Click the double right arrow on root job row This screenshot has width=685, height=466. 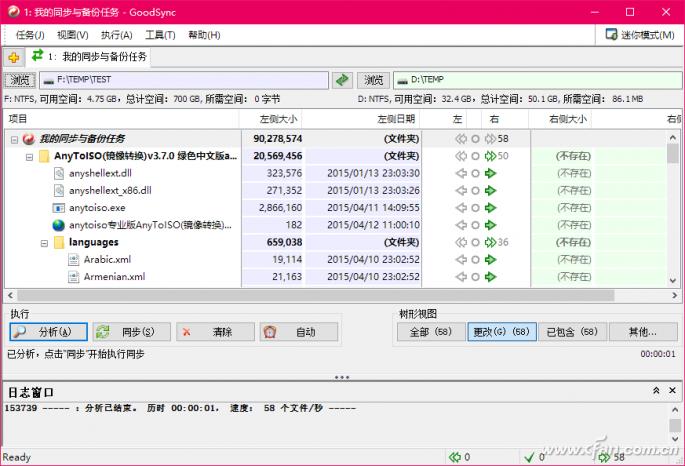(x=491, y=139)
